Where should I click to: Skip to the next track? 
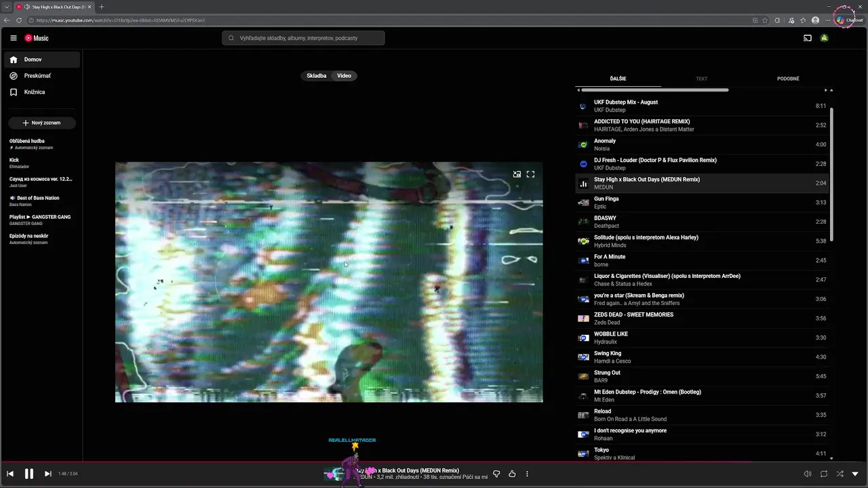click(x=47, y=474)
